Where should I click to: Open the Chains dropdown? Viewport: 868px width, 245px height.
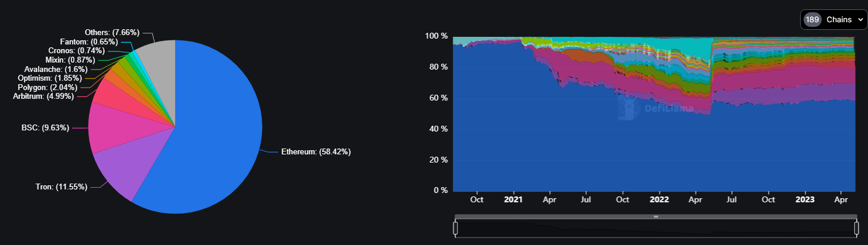tap(832, 20)
